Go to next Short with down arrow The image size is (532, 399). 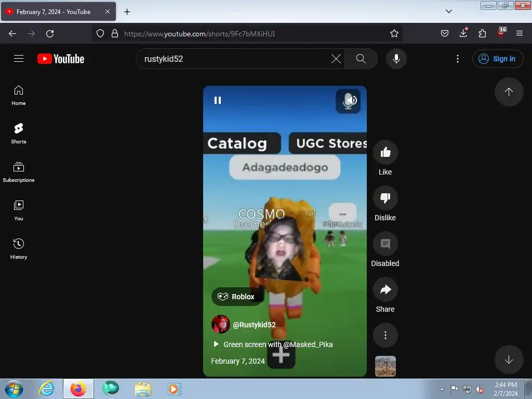(509, 360)
